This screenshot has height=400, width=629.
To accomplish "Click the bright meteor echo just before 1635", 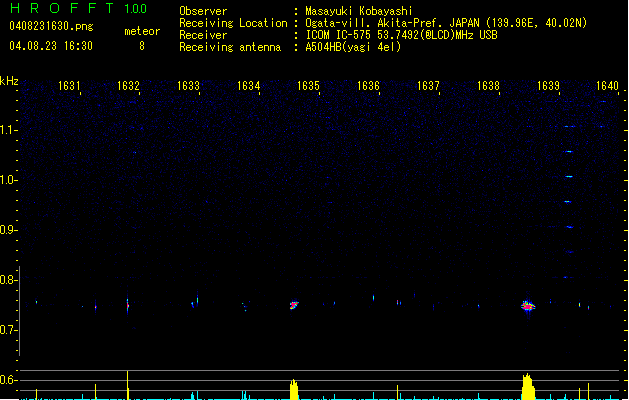I will pyautogui.click(x=294, y=305).
